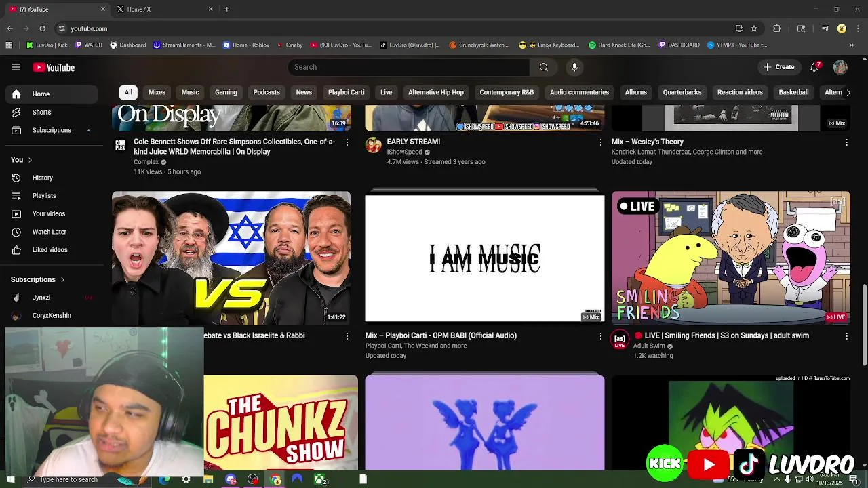This screenshot has width=868, height=488.
Task: Select the Alternative Hip Hop chip
Action: pos(436,92)
